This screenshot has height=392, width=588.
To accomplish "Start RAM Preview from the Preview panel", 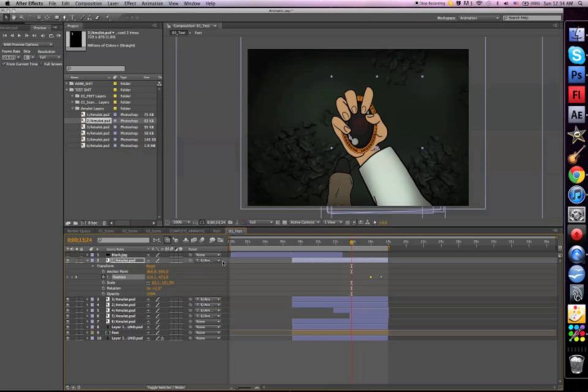I will click(x=59, y=36).
